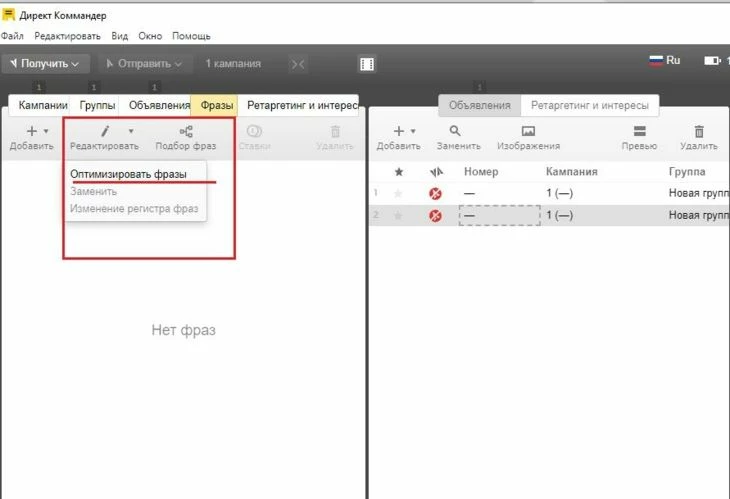The width and height of the screenshot is (730, 499).
Task: Choose Заменить in the edit dropdown
Action: pos(94,191)
